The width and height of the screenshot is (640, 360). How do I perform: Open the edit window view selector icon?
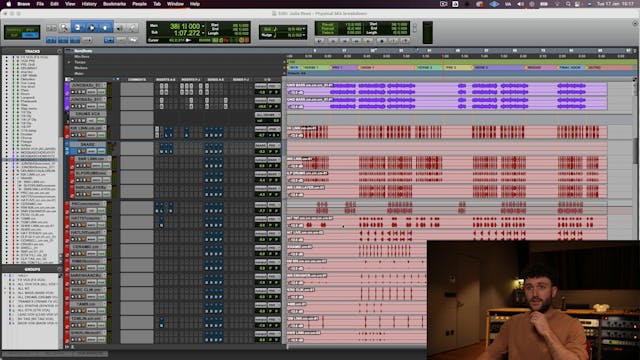(68, 79)
